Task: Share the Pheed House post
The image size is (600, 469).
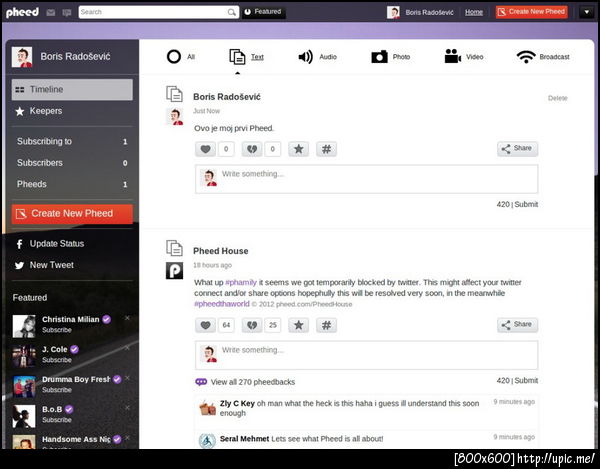Action: [x=517, y=324]
